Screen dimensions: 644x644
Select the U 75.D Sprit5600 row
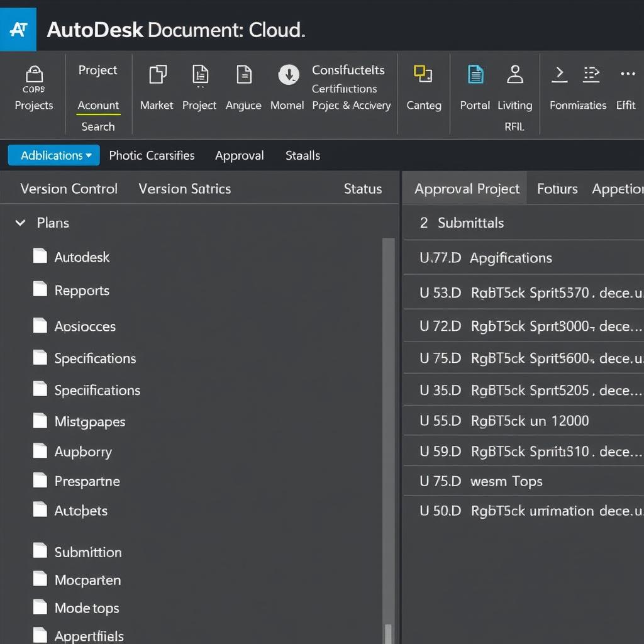(x=524, y=358)
